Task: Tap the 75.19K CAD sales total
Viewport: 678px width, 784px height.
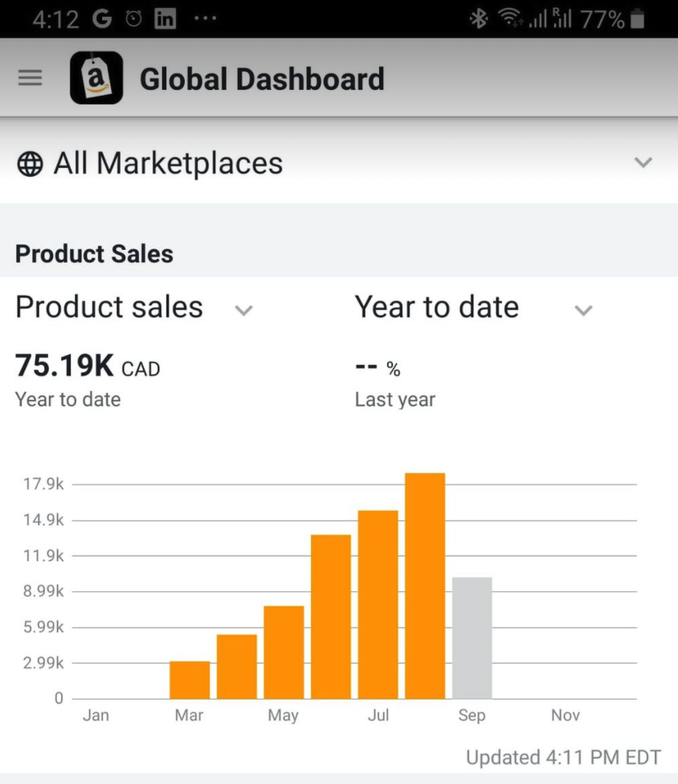Action: [x=88, y=365]
